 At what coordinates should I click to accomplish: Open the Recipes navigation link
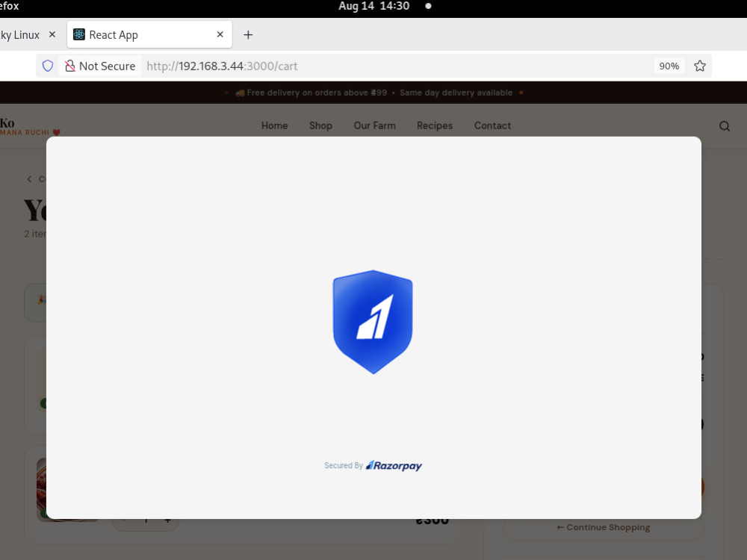click(435, 125)
